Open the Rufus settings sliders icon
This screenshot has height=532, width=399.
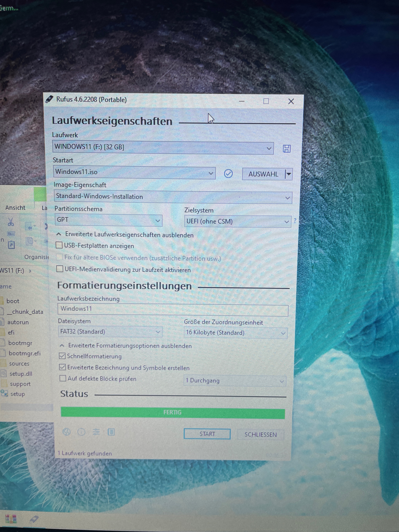[96, 432]
